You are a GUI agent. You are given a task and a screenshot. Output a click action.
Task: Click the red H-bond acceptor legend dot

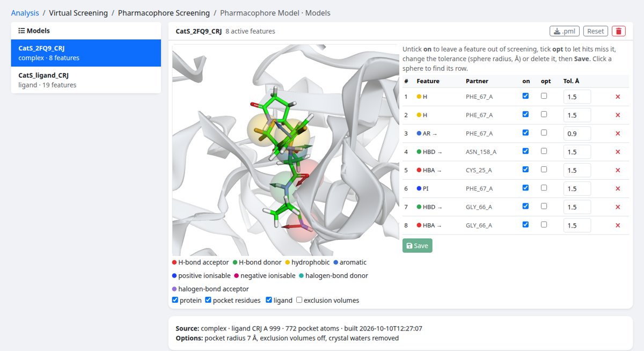pyautogui.click(x=174, y=262)
